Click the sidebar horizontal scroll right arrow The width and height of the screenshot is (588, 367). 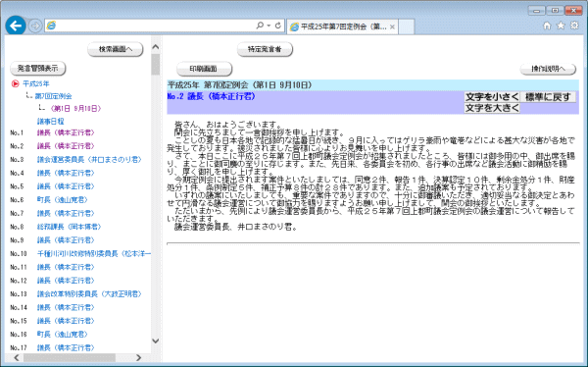tap(139, 357)
